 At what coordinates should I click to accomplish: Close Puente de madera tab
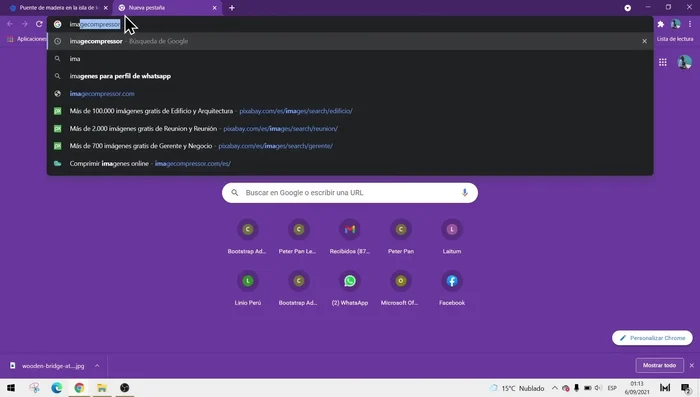coord(106,8)
